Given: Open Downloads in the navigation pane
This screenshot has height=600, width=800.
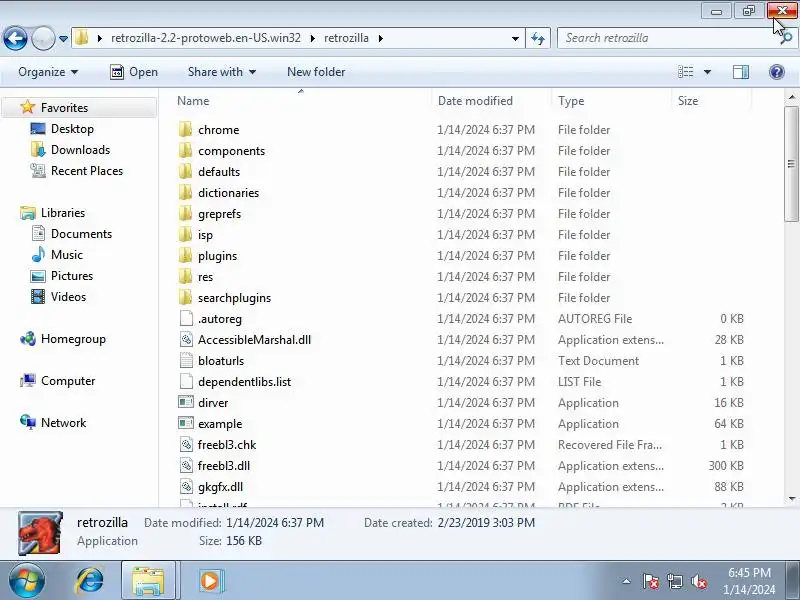Looking at the screenshot, I should coord(80,149).
